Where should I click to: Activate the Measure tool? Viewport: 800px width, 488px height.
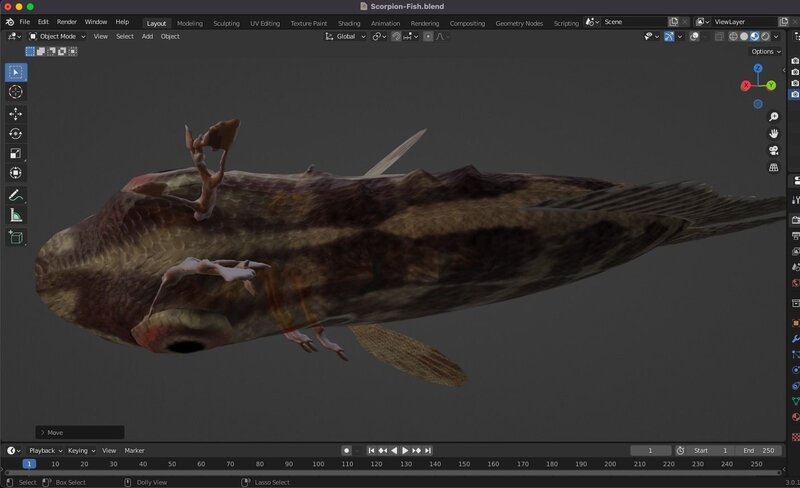pos(16,215)
